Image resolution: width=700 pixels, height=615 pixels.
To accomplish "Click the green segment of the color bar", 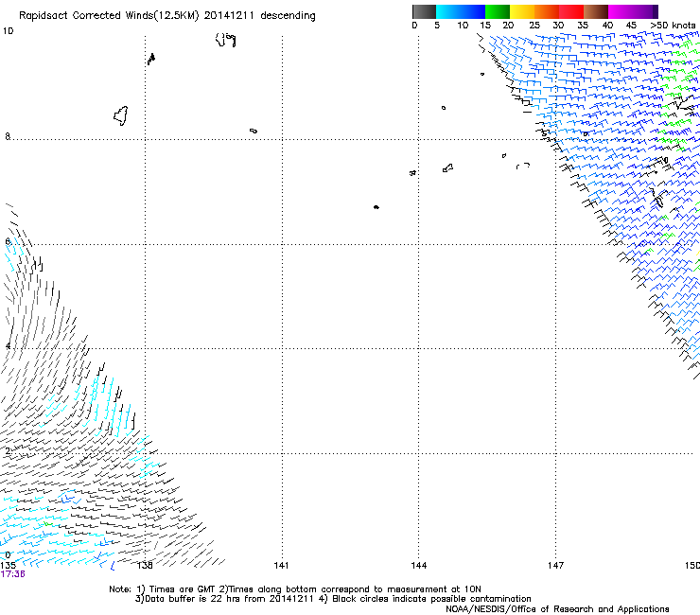I will [x=498, y=11].
